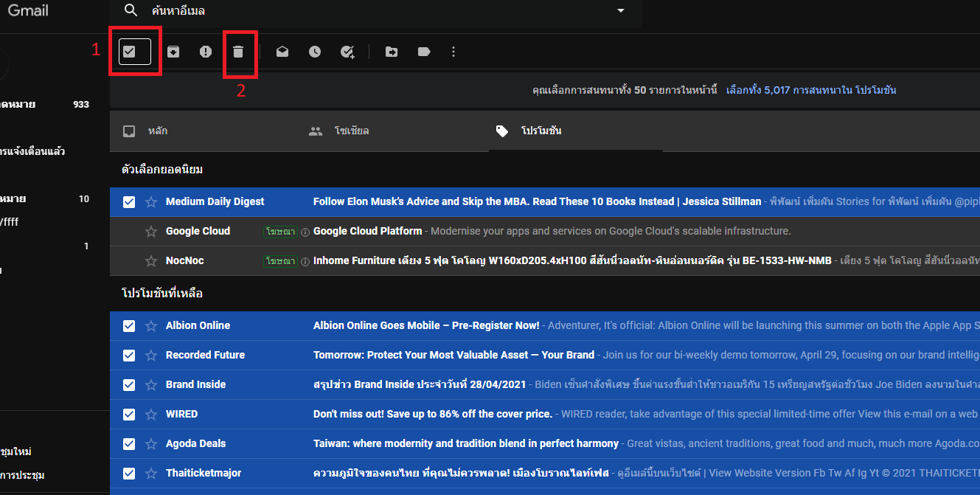
Task: Delete selected emails with the trash icon
Action: pyautogui.click(x=238, y=52)
